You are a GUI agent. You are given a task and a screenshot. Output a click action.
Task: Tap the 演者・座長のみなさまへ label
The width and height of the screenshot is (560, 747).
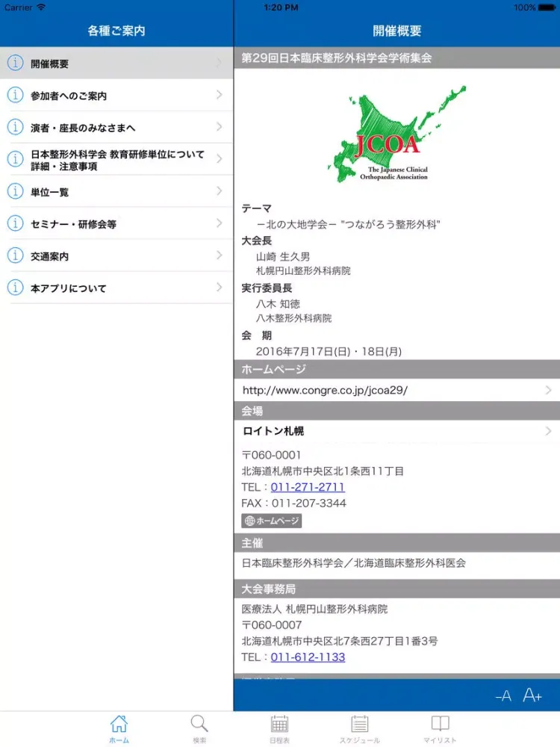(x=83, y=128)
